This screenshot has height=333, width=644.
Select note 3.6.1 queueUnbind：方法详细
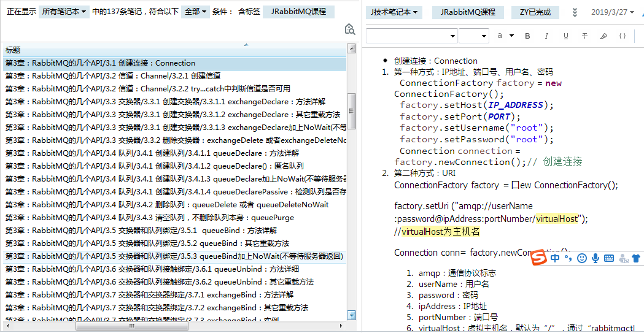pyautogui.click(x=175, y=269)
